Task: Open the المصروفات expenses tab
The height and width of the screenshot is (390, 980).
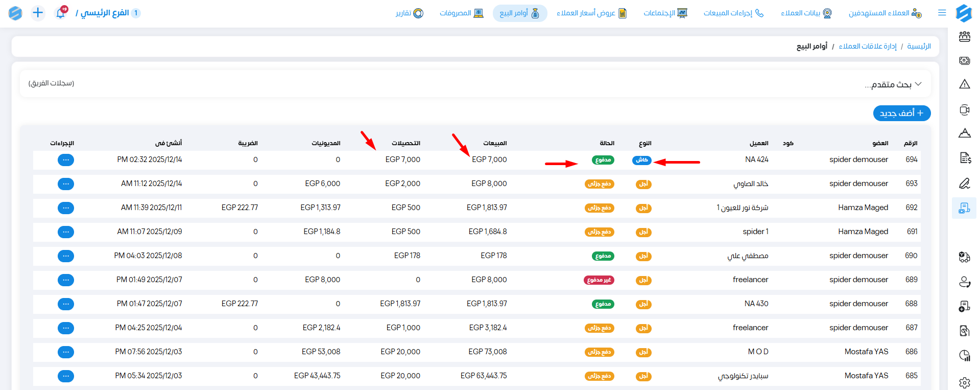Action: (461, 13)
